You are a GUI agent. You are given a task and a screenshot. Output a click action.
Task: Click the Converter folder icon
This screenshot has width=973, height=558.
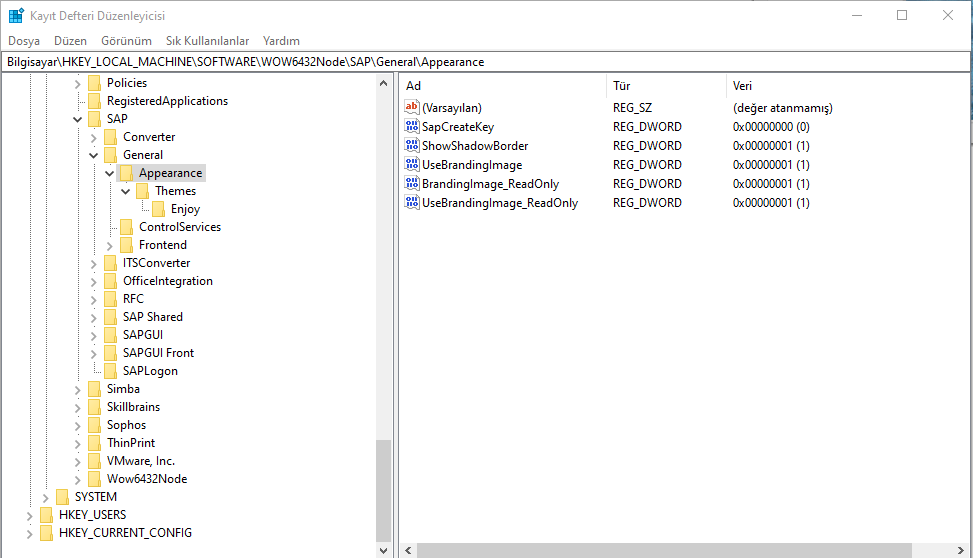pyautogui.click(x=110, y=137)
